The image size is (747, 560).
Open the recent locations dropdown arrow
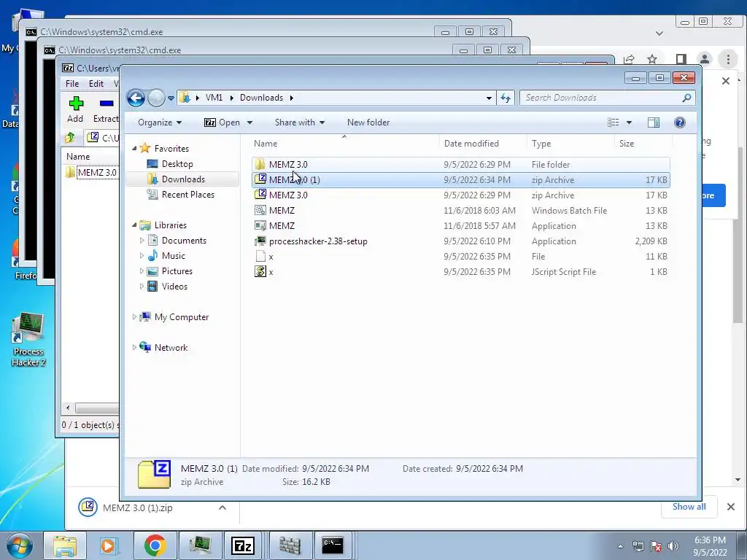tap(171, 98)
